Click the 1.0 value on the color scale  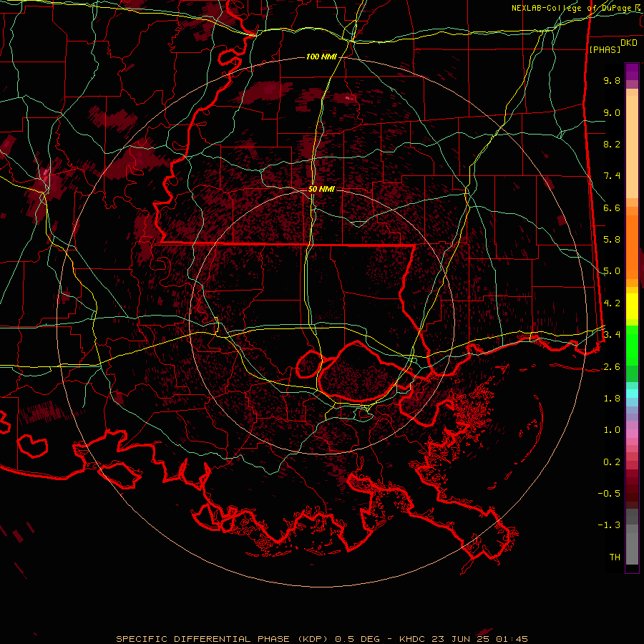coord(612,430)
